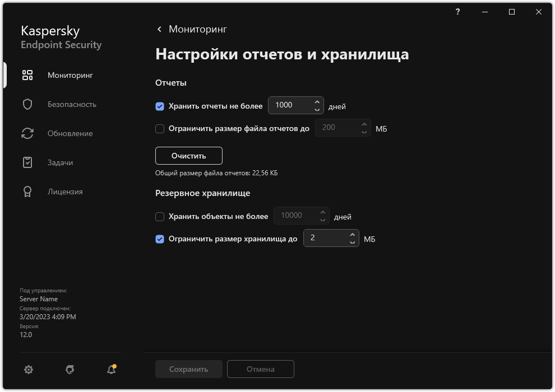Select the Лицензия key icon

pyautogui.click(x=27, y=192)
